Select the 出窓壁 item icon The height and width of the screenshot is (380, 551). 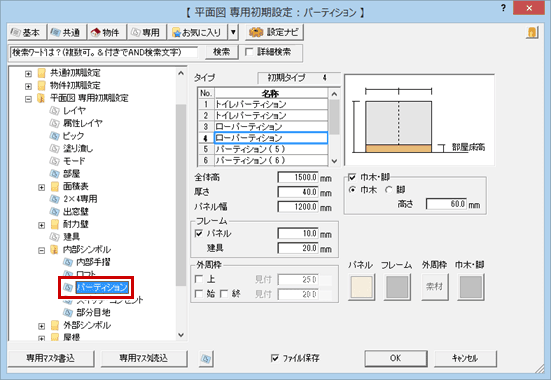pyautogui.click(x=55, y=212)
